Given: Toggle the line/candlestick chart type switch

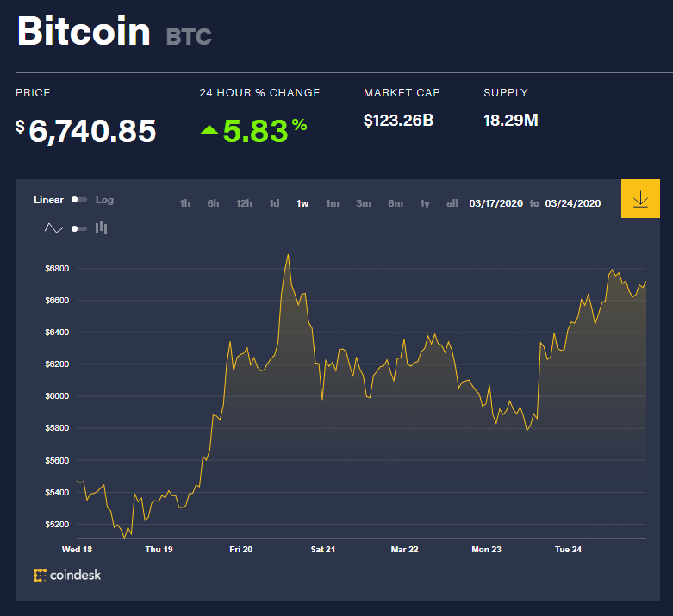Looking at the screenshot, I should [x=79, y=228].
